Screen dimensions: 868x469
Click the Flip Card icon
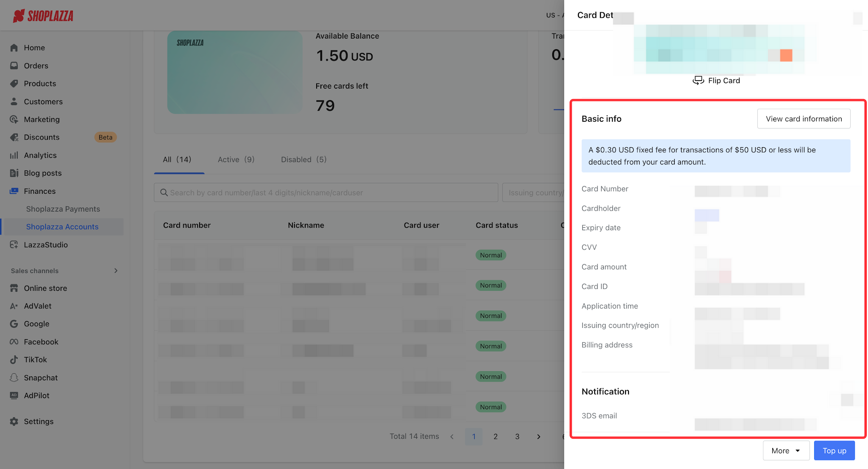click(x=698, y=81)
